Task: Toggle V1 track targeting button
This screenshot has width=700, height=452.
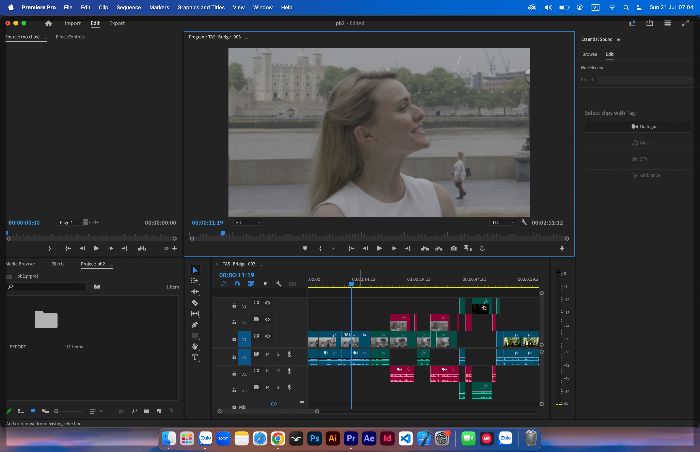Action: (244, 339)
